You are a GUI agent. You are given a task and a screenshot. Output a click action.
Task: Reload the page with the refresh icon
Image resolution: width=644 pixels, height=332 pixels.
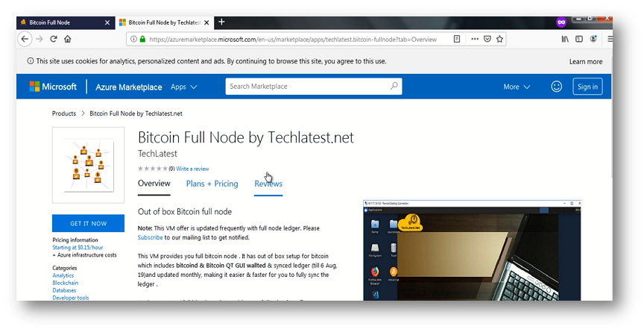click(x=54, y=39)
